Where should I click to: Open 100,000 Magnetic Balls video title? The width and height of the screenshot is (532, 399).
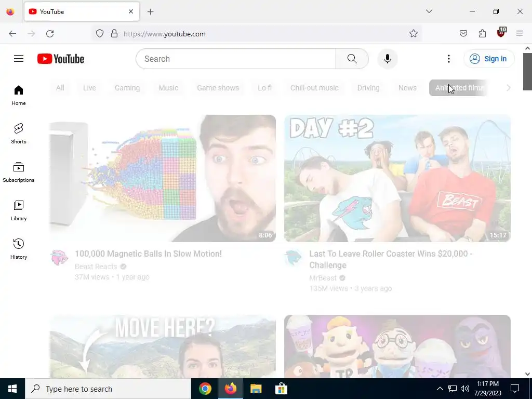[148, 254]
